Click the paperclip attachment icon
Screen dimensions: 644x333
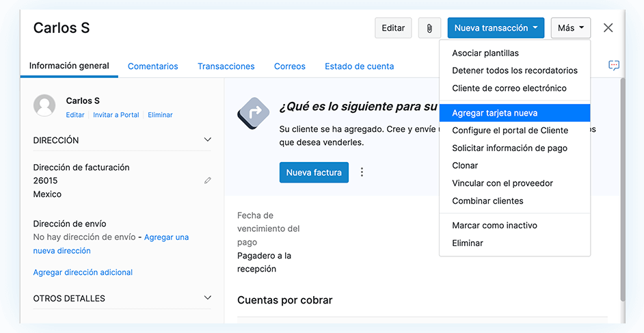[x=429, y=28]
